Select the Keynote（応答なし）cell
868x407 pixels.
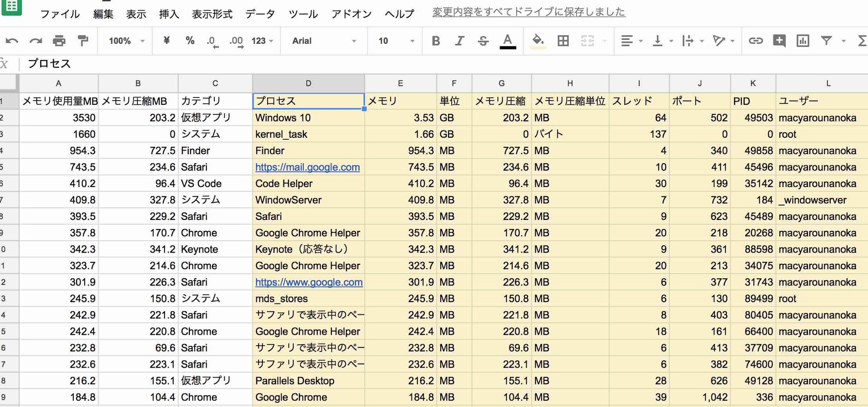(308, 249)
